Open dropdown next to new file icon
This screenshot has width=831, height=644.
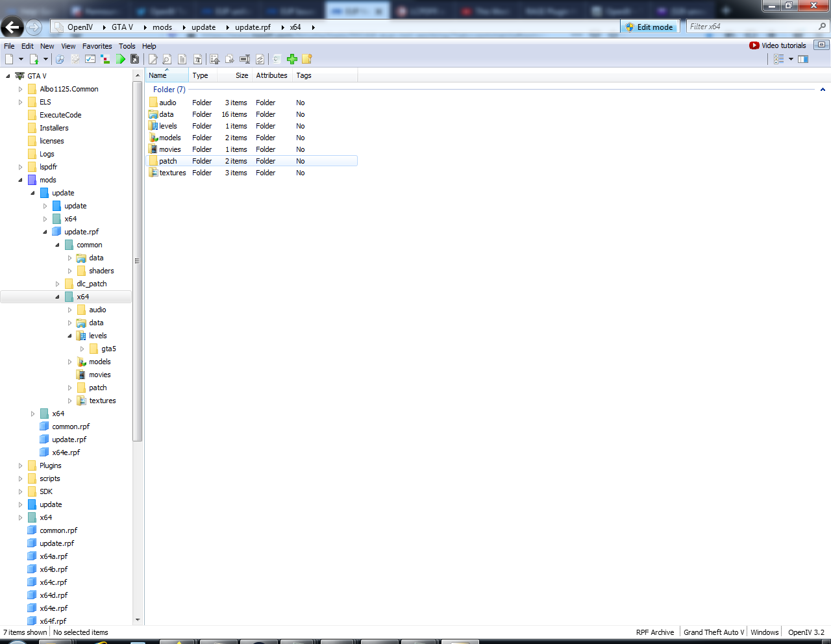(21, 59)
